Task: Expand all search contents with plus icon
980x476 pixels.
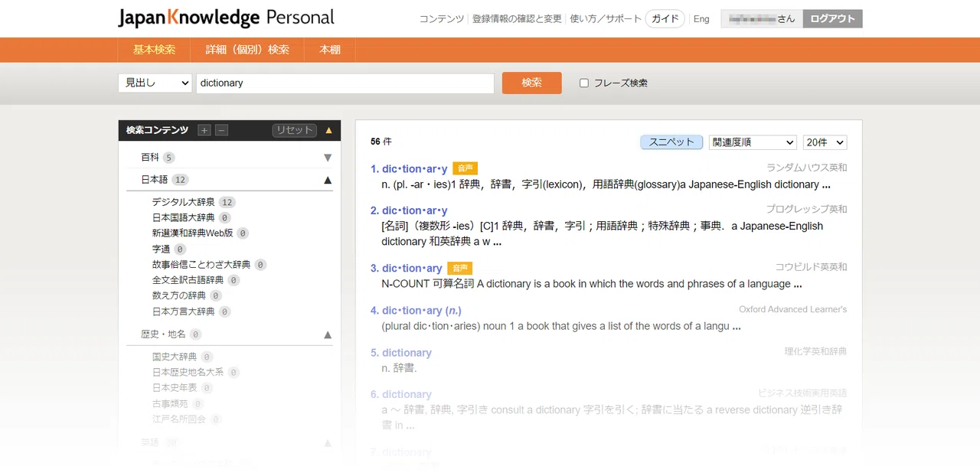Action: tap(204, 130)
